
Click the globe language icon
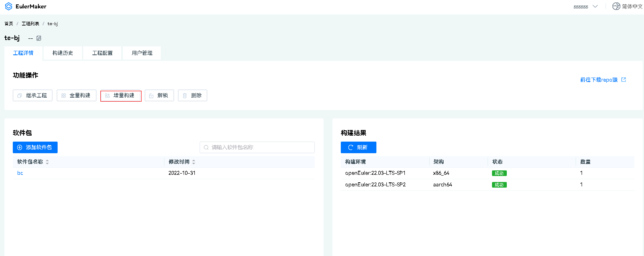pyautogui.click(x=616, y=6)
